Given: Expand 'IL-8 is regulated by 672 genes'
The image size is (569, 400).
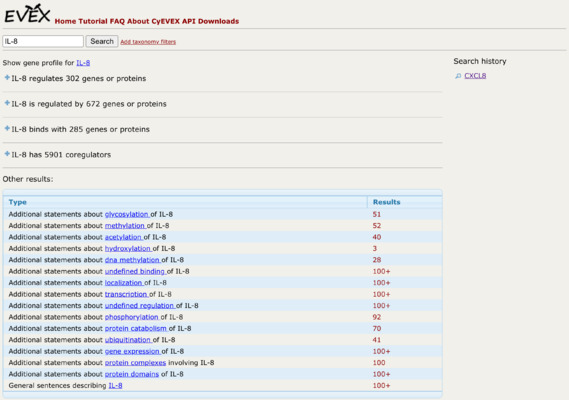Looking at the screenshot, I should (7, 103).
